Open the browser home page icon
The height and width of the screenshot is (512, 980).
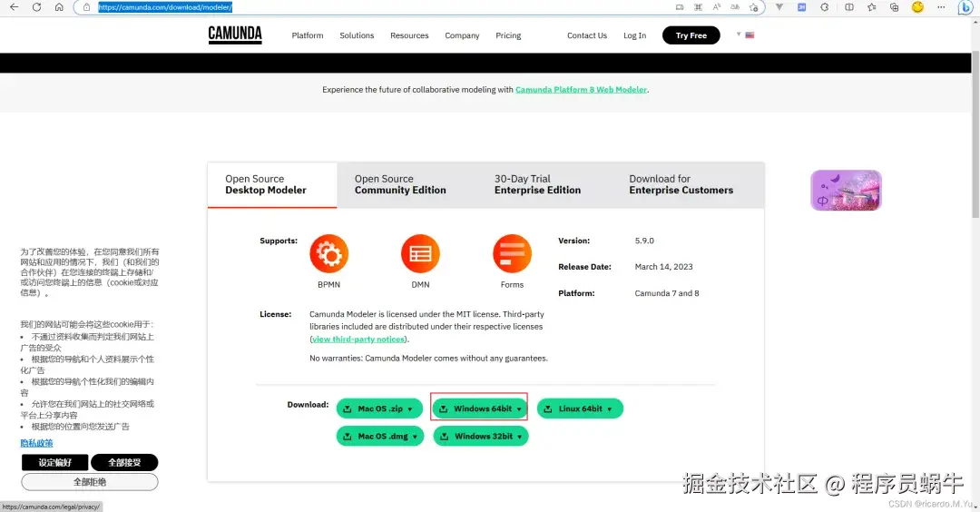[59, 7]
